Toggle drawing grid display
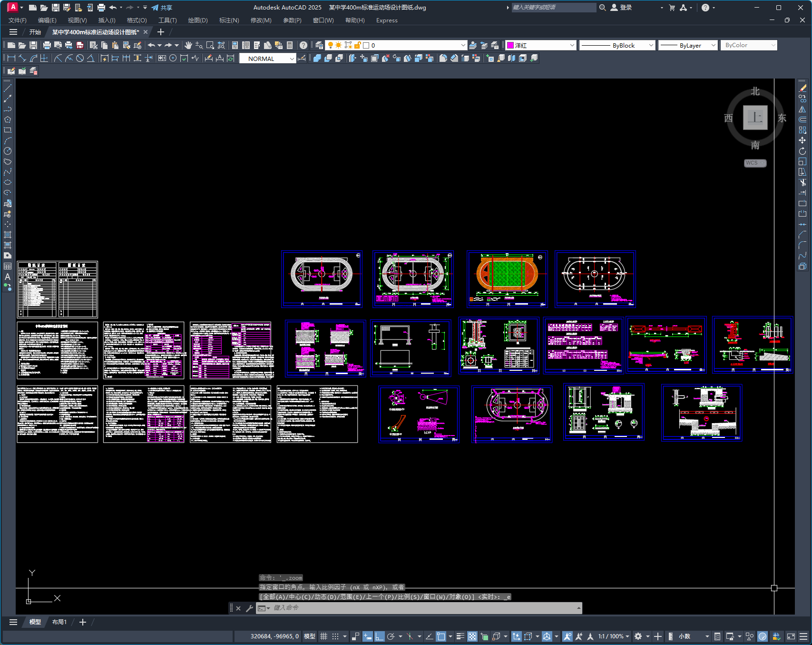This screenshot has width=812, height=645. point(324,636)
